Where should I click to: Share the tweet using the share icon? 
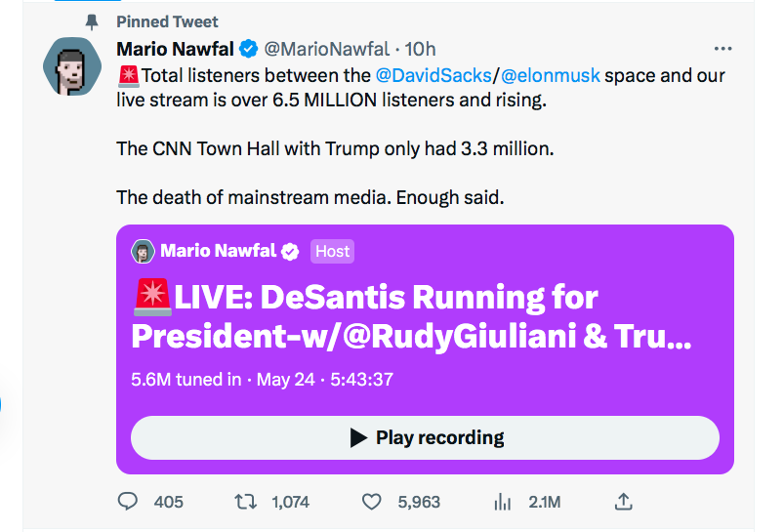coord(624,502)
